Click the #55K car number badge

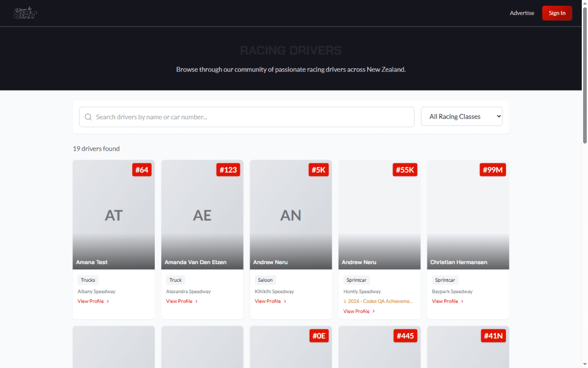405,170
